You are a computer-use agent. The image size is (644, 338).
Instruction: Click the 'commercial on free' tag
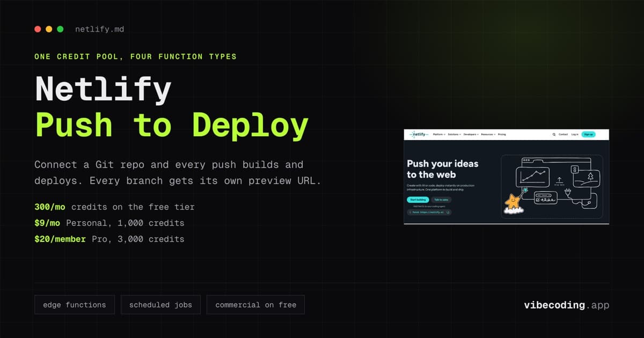click(255, 305)
